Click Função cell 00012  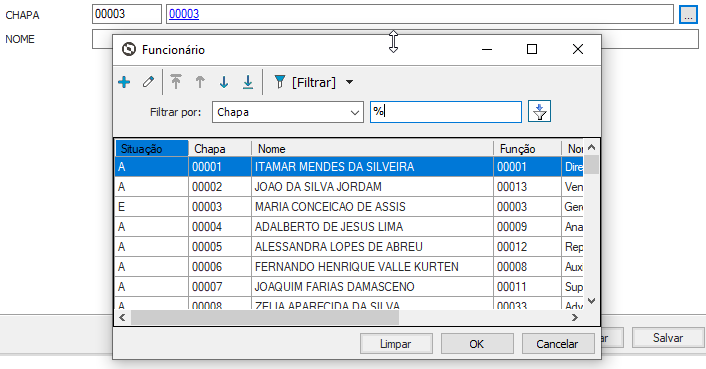point(527,247)
